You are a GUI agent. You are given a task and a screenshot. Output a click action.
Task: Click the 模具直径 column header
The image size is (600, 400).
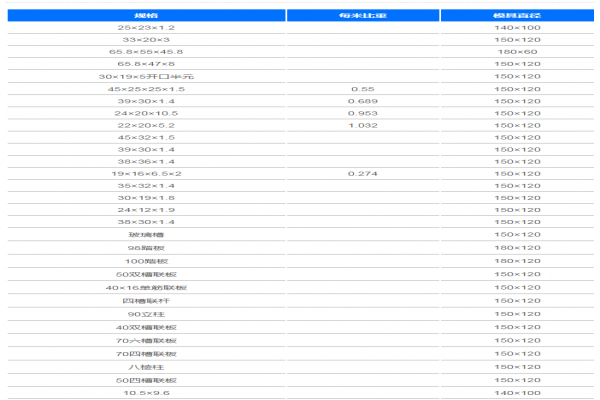coord(517,15)
